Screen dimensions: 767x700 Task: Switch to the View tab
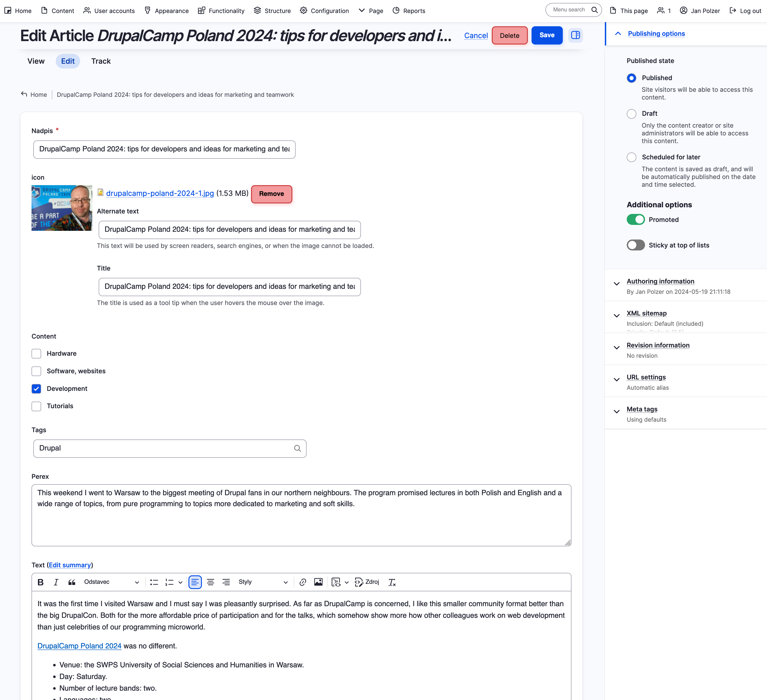[x=36, y=61]
